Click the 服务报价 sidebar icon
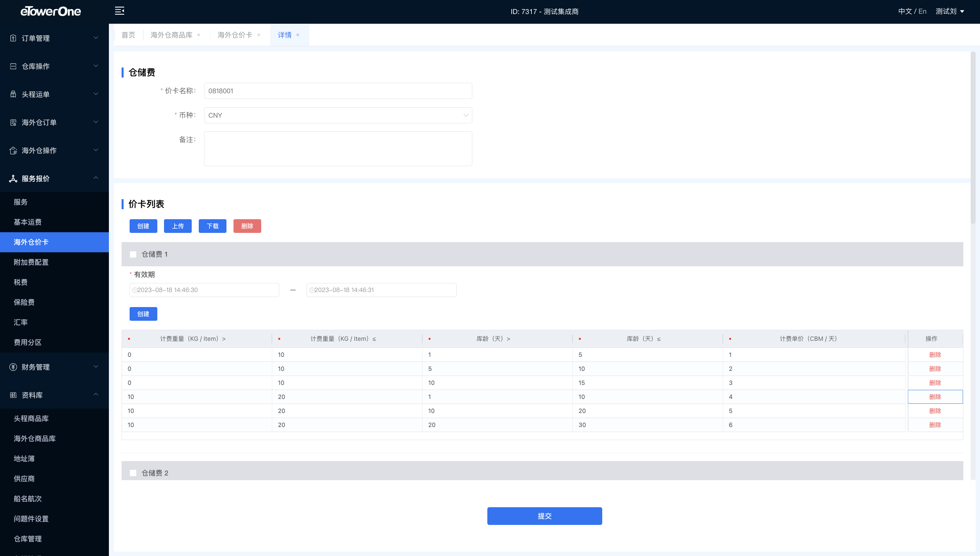980x556 pixels. (13, 178)
